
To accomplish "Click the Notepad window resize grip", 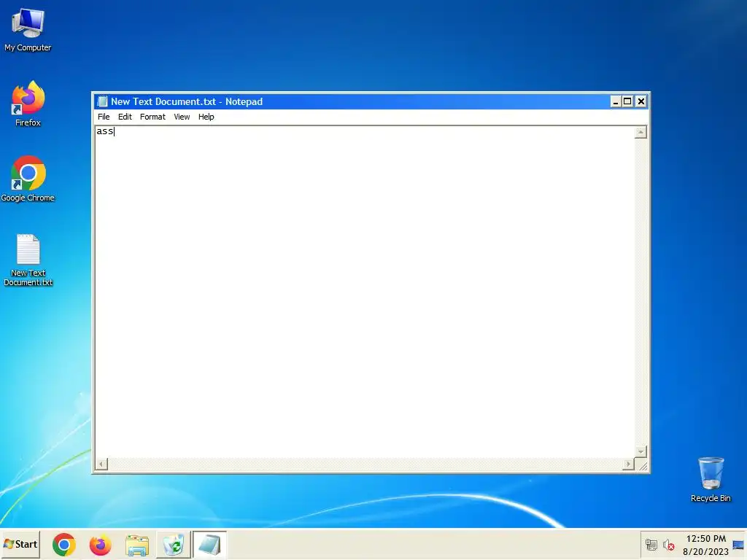I will coord(642,464).
